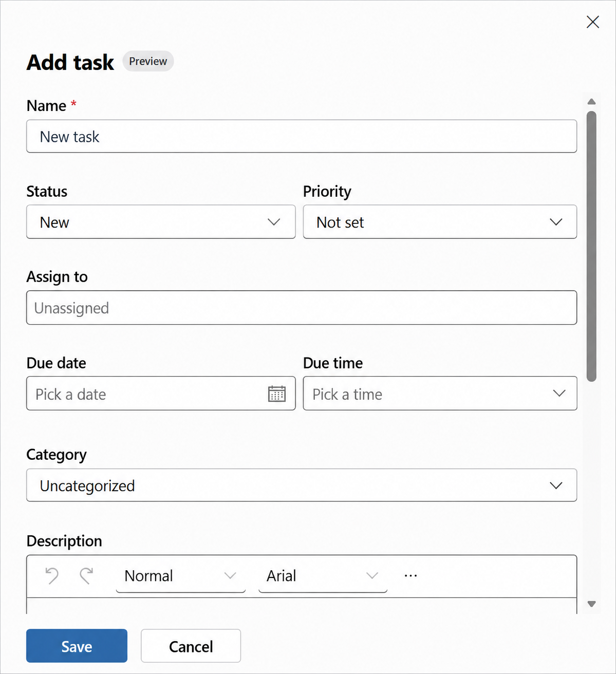Click the Name text field
This screenshot has height=674, width=616.
click(x=302, y=136)
